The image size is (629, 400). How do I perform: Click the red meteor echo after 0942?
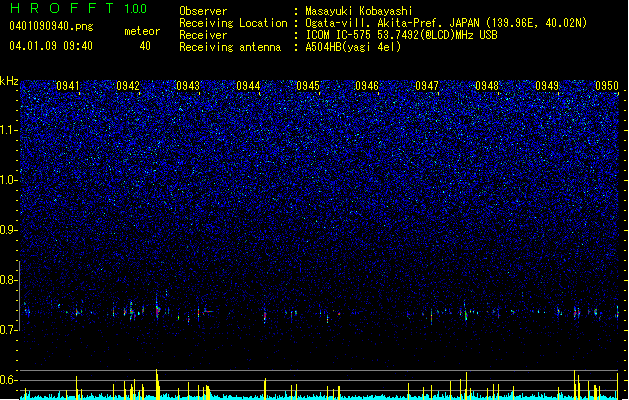coord(157,310)
